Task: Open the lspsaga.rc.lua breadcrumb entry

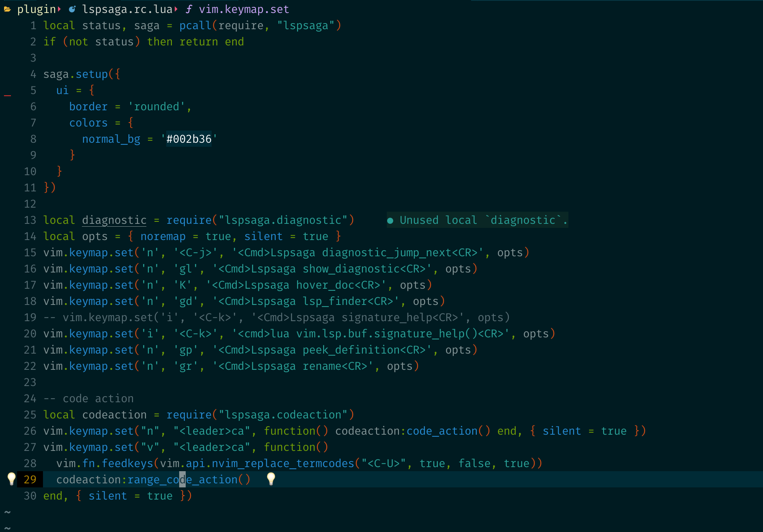Action: (127, 9)
